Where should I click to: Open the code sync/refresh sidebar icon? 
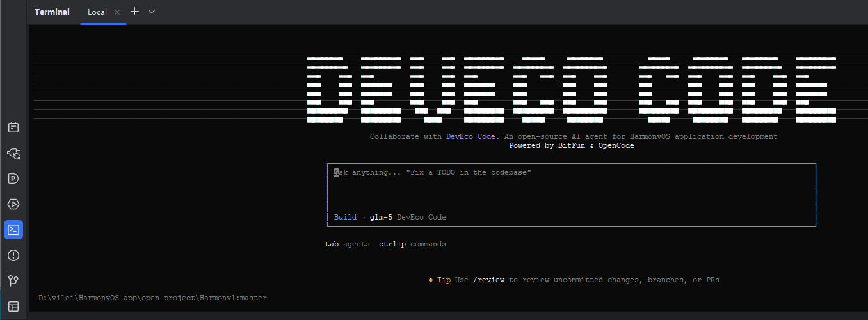pos(13,153)
